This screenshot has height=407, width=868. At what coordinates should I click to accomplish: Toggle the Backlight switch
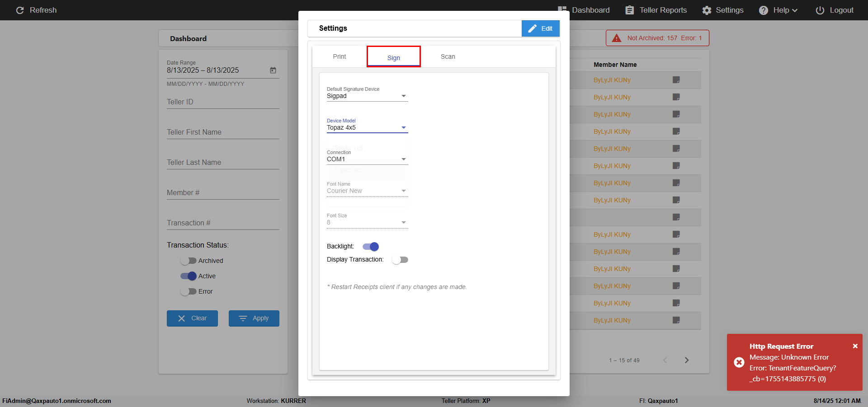pos(371,247)
